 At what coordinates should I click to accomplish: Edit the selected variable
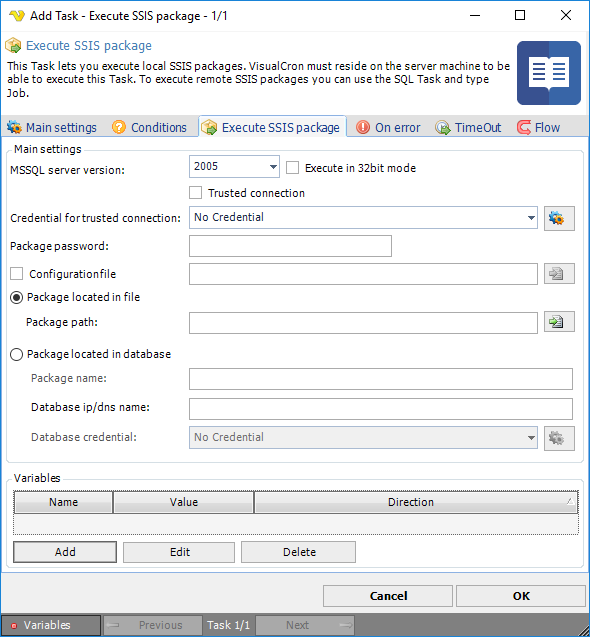[179, 552]
